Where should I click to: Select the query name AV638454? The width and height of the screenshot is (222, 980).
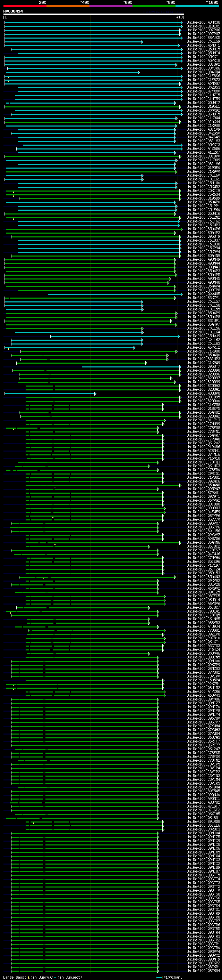click(13, 11)
